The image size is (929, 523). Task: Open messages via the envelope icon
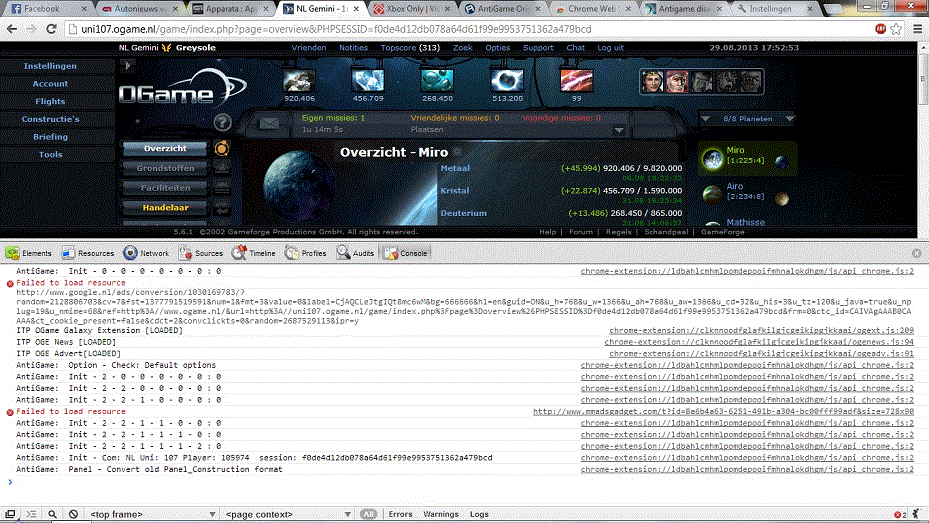269,123
